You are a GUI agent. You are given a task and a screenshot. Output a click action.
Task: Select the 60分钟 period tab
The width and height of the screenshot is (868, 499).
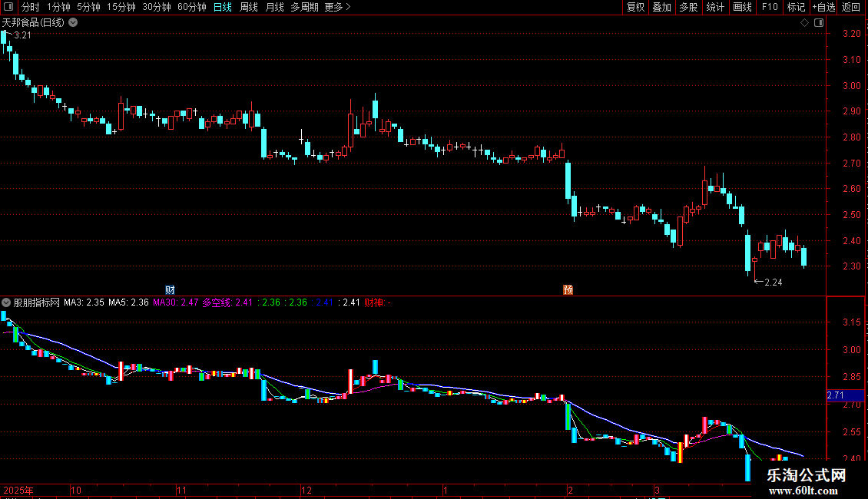[x=192, y=7]
